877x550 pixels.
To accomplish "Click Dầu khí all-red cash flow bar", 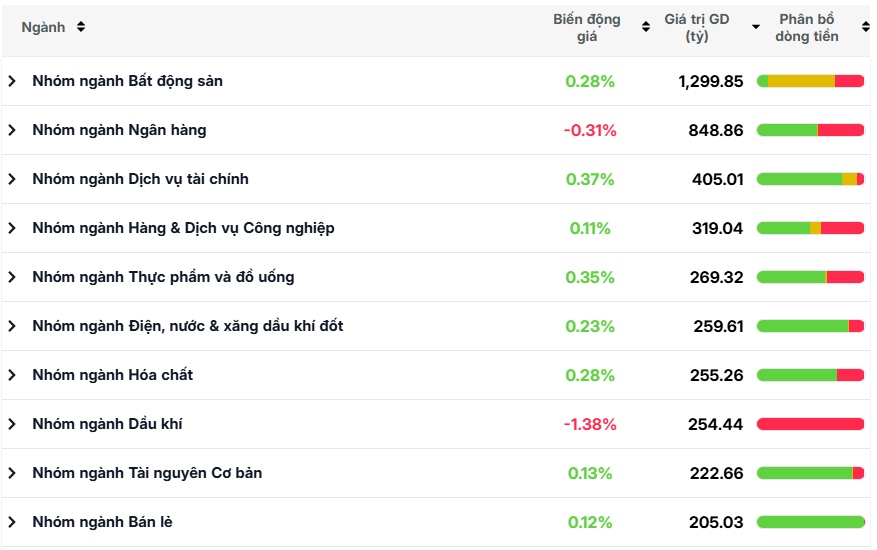I will (810, 424).
